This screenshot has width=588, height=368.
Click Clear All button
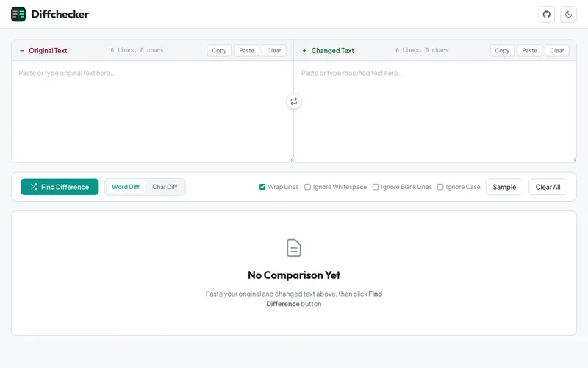(548, 187)
